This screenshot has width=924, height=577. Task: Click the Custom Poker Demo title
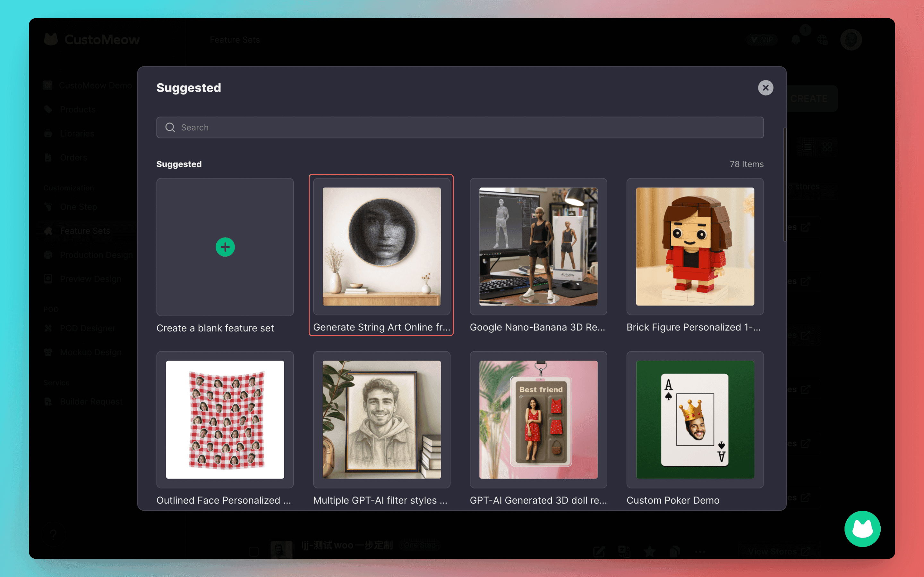[673, 500]
